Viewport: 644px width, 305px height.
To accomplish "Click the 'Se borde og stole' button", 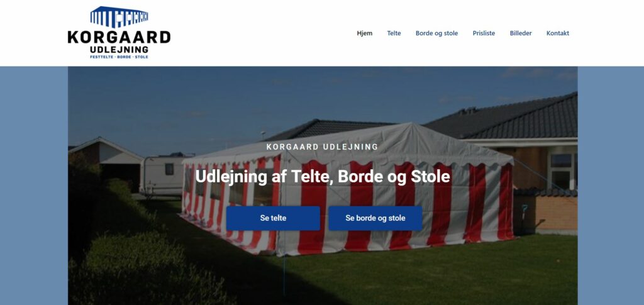I will coord(375,218).
